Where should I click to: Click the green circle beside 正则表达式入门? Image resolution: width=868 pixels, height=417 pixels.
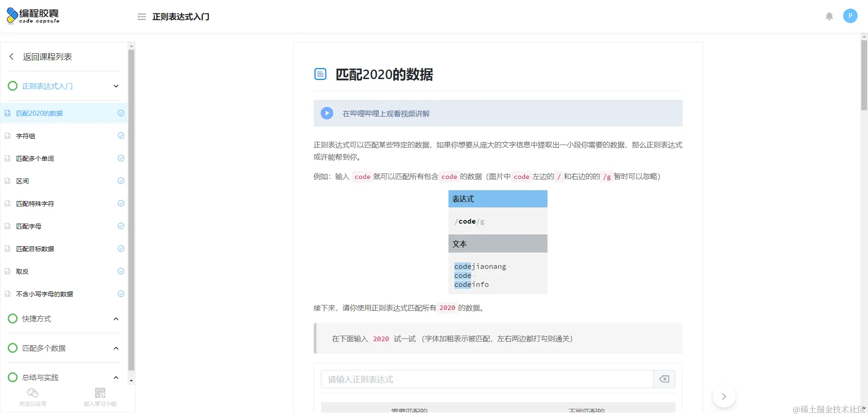[x=13, y=86]
